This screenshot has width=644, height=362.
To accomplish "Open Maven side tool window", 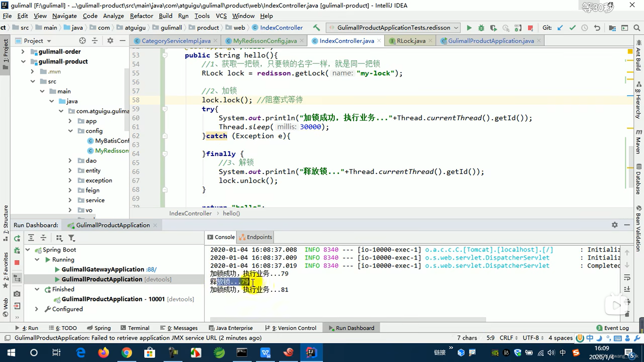I will [x=639, y=141].
